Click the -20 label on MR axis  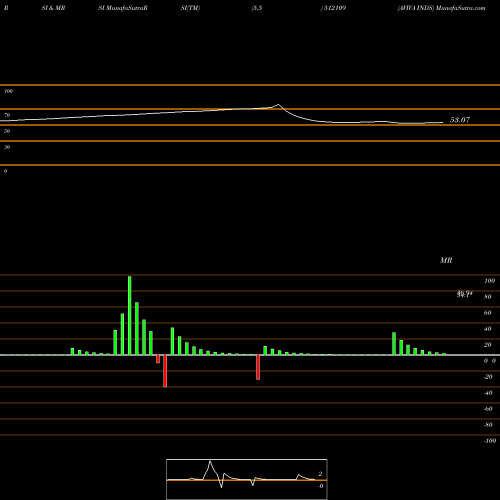(x=488, y=377)
